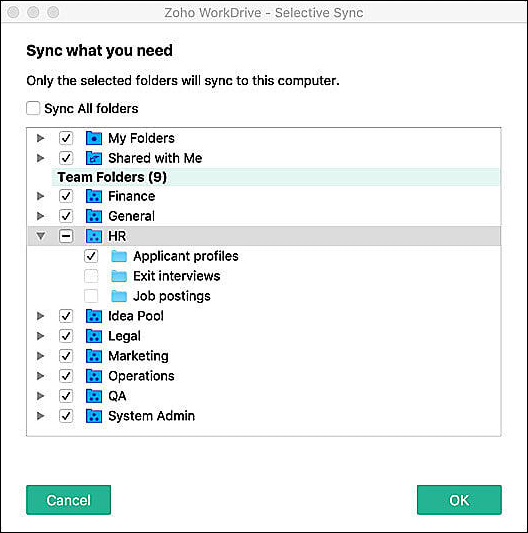Click the HR team folder icon

click(94, 236)
